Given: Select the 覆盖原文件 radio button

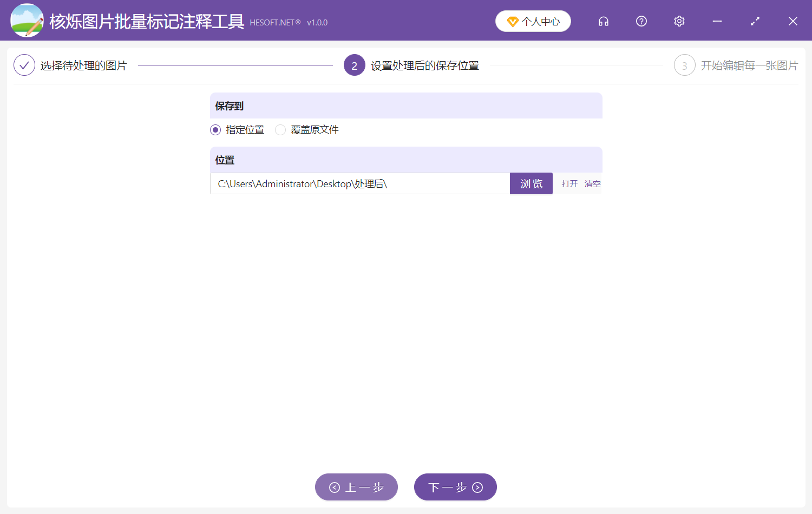Looking at the screenshot, I should (280, 130).
